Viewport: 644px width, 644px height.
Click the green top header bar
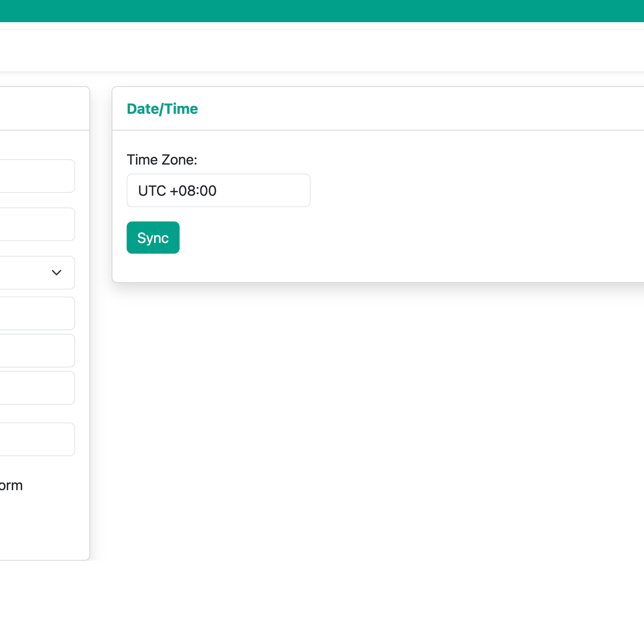(322, 11)
